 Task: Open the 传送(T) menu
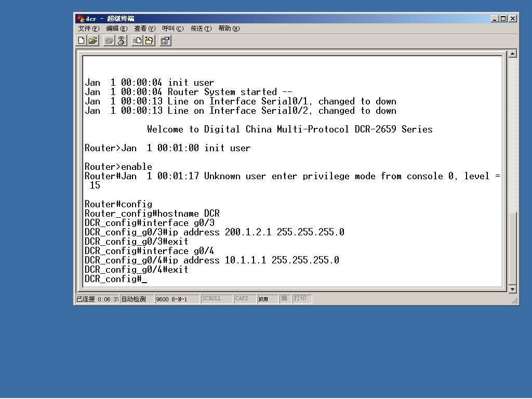[x=201, y=29]
